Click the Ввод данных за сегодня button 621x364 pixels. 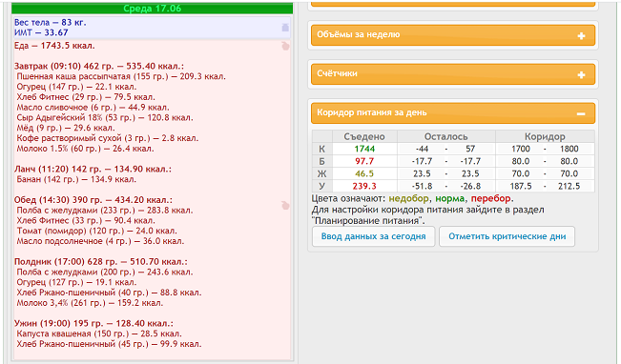click(374, 236)
